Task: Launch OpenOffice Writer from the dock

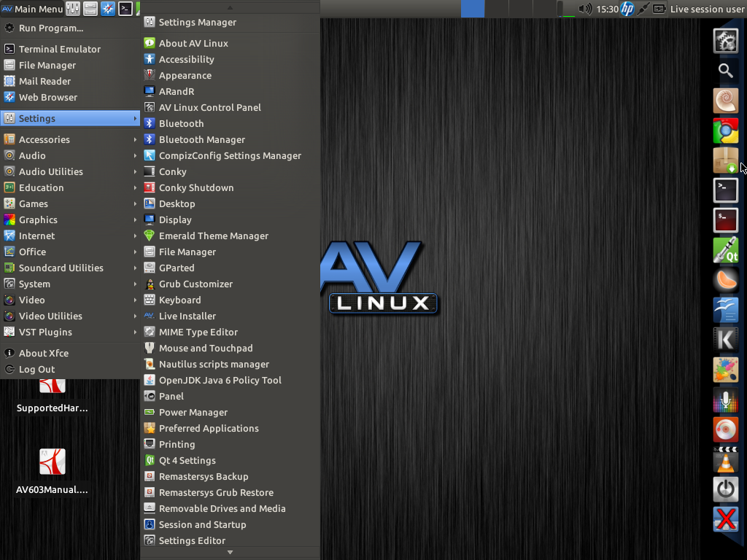Action: pos(726,309)
